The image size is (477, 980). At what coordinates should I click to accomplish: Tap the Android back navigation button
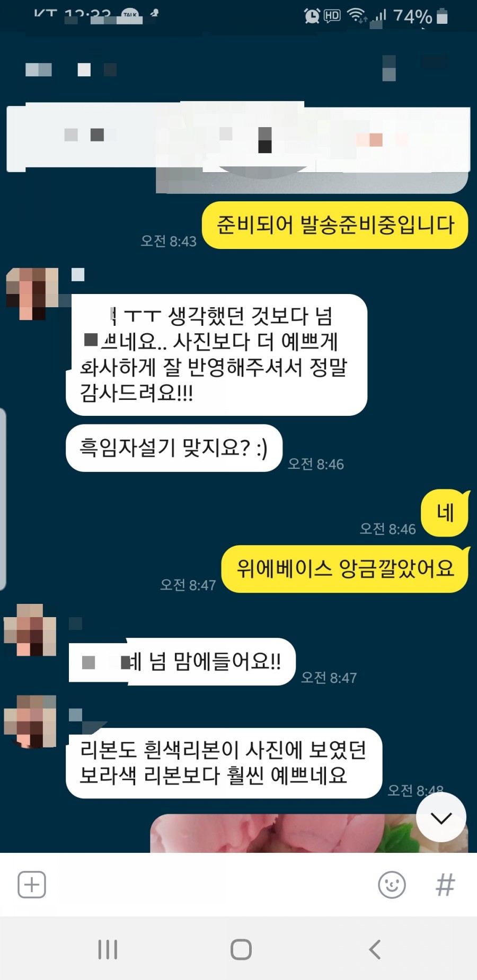[x=375, y=949]
